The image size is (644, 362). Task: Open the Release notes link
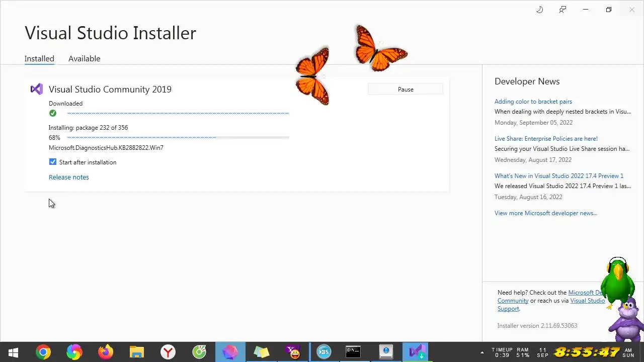69,177
